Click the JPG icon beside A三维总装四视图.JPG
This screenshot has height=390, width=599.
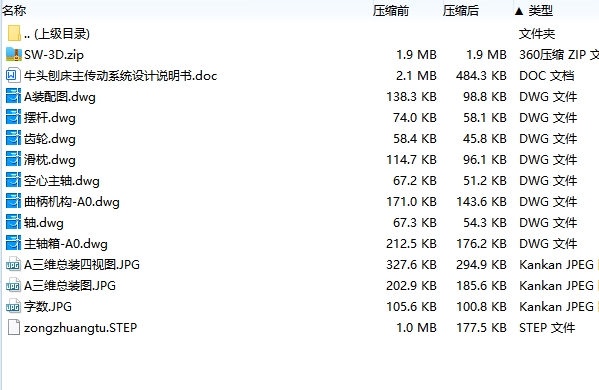pyautogui.click(x=13, y=265)
